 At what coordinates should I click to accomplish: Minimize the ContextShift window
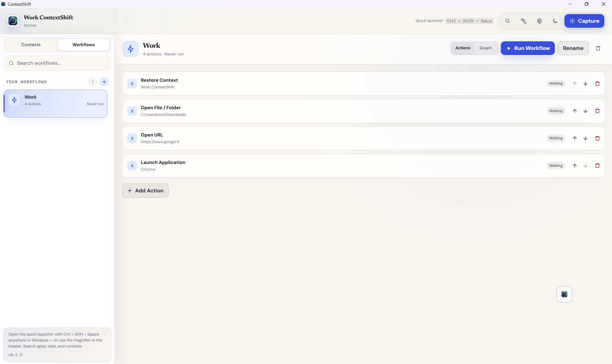[x=570, y=4]
